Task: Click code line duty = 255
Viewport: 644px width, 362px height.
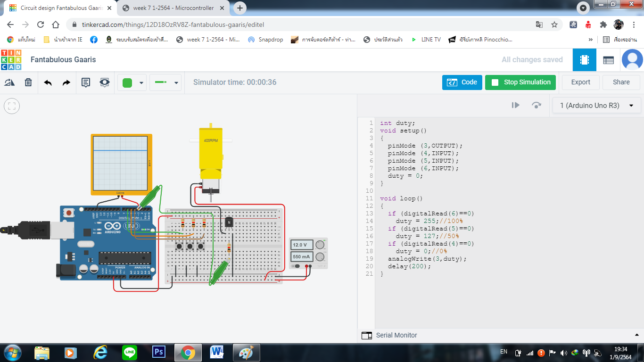Action: click(x=429, y=221)
